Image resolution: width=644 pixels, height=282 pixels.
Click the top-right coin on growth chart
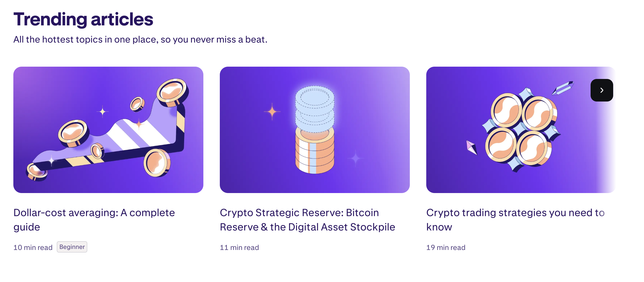[x=173, y=93]
